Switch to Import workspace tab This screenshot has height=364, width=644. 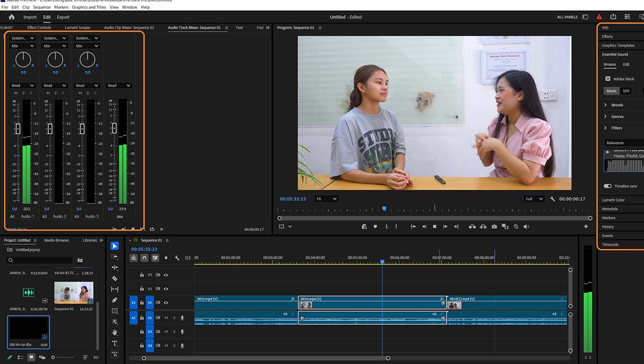pyautogui.click(x=30, y=17)
